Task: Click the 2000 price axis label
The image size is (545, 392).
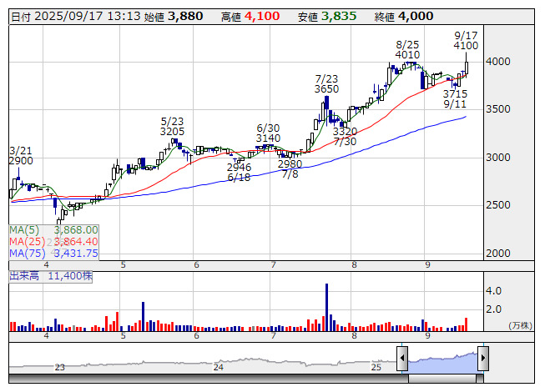Action: (497, 254)
